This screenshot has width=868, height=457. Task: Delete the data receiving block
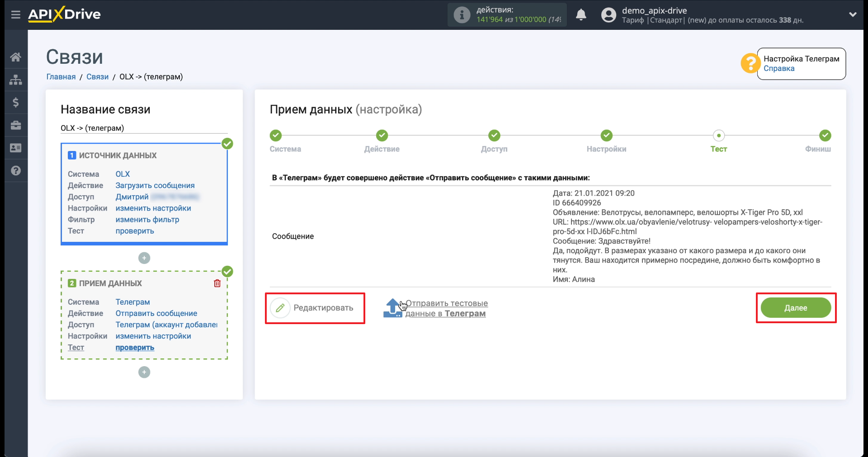pos(217,283)
